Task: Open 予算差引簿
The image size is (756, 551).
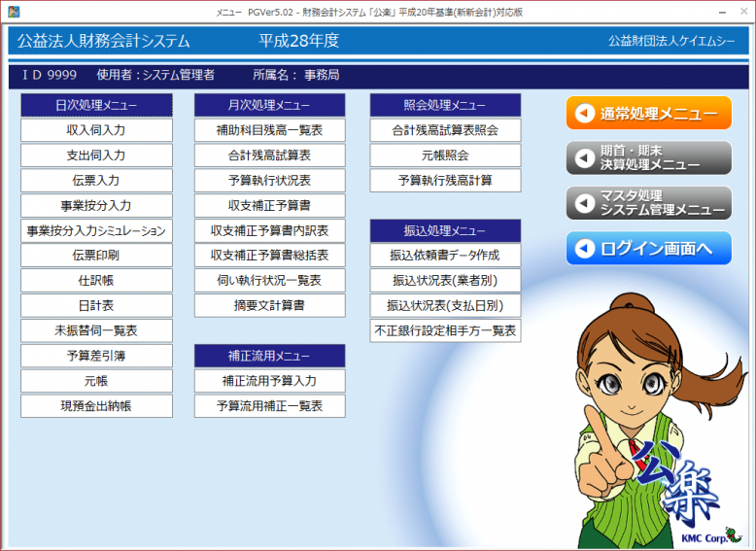Action: pos(96,356)
